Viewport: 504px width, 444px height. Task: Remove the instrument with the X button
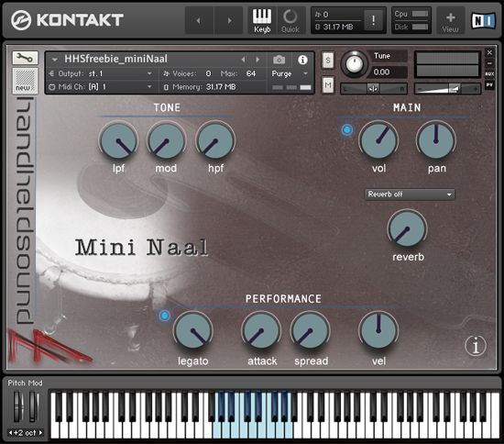click(x=489, y=52)
